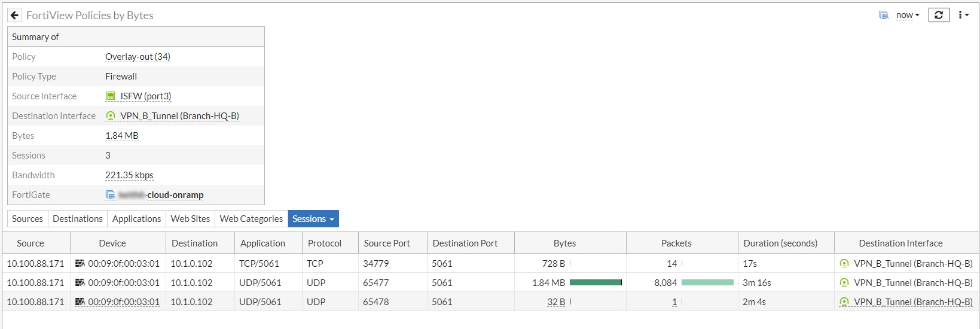The width and height of the screenshot is (980, 329).
Task: Click the ISFW (port3) link
Action: click(146, 96)
